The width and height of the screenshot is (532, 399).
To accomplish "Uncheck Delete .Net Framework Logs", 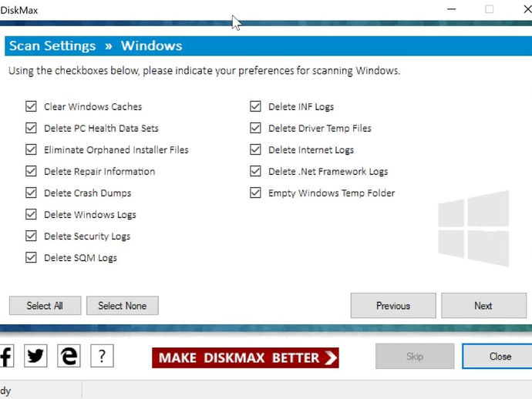I will 255,171.
